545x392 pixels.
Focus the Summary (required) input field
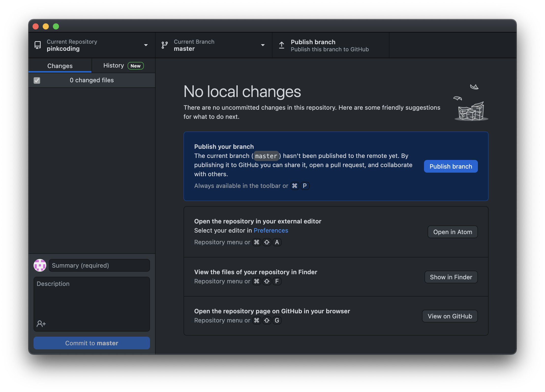click(99, 265)
